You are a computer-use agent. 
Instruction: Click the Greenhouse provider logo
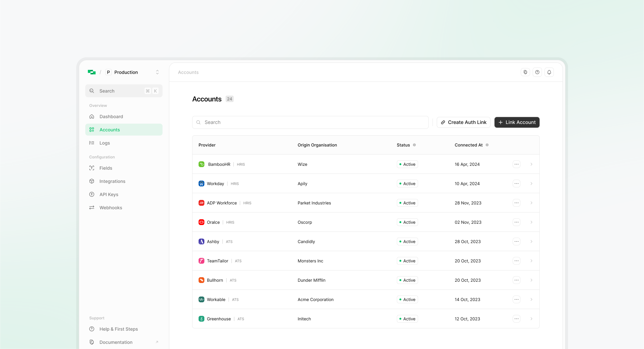pyautogui.click(x=201, y=319)
